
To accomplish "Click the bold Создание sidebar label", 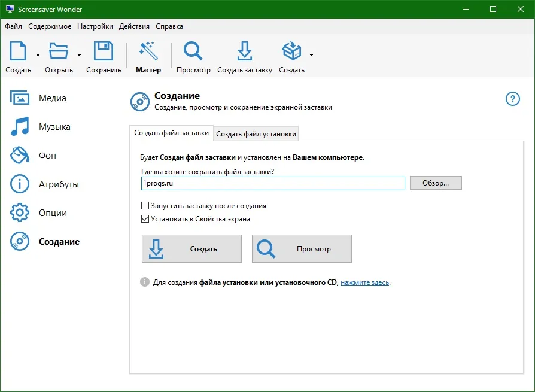I will [59, 242].
